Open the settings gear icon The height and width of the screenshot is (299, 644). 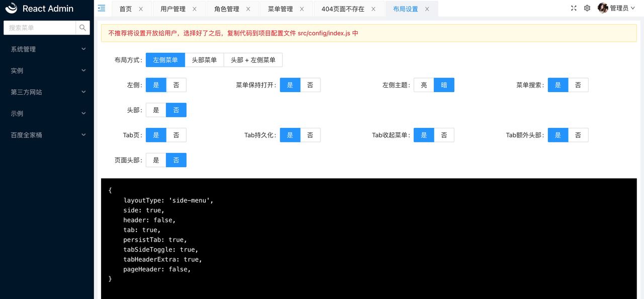pos(587,8)
